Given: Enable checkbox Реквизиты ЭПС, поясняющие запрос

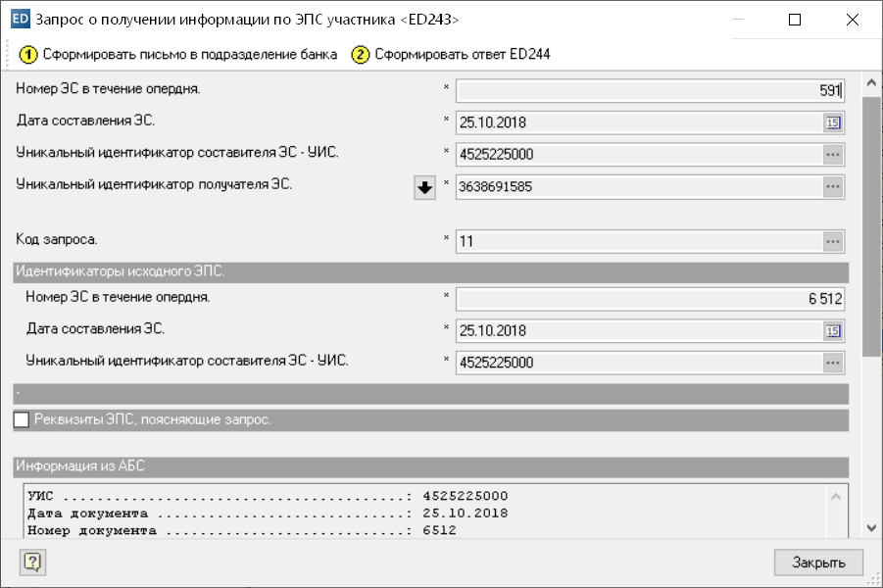Looking at the screenshot, I should [23, 420].
